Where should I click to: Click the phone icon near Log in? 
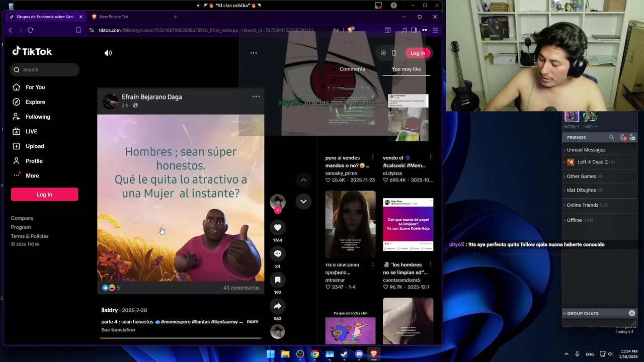point(394,53)
